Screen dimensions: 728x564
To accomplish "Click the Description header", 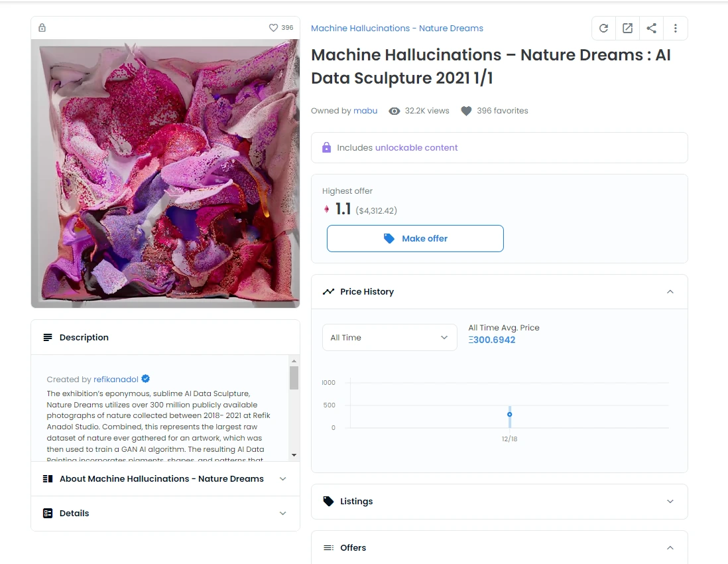I will coord(165,337).
